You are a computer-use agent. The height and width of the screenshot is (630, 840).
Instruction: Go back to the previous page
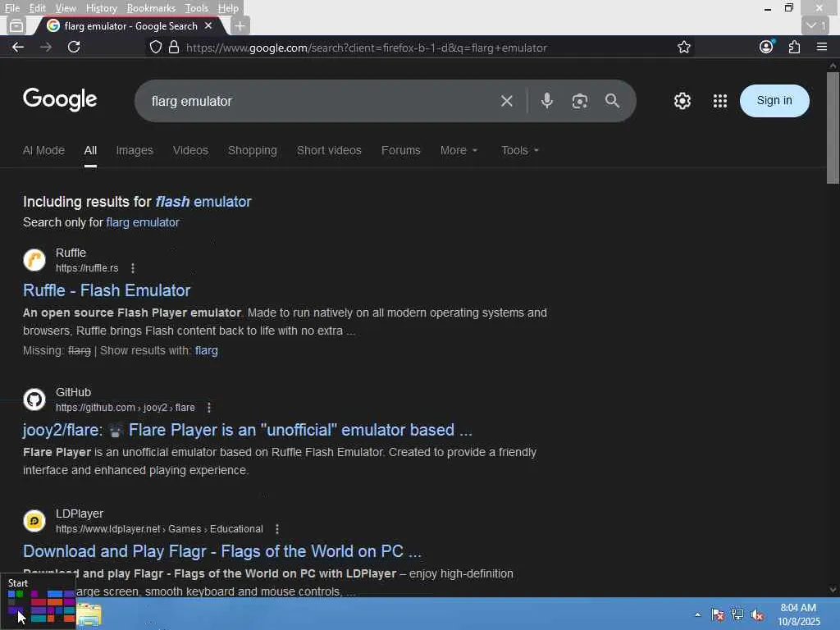click(18, 47)
